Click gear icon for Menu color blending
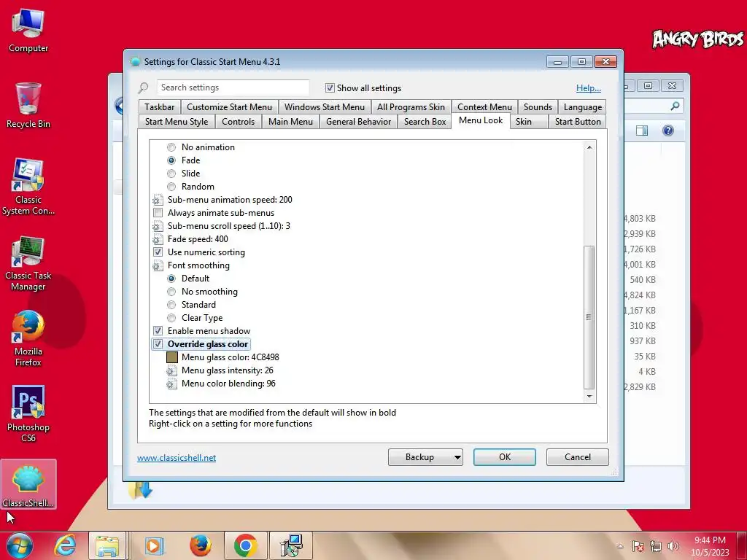This screenshot has width=747, height=560. [171, 384]
